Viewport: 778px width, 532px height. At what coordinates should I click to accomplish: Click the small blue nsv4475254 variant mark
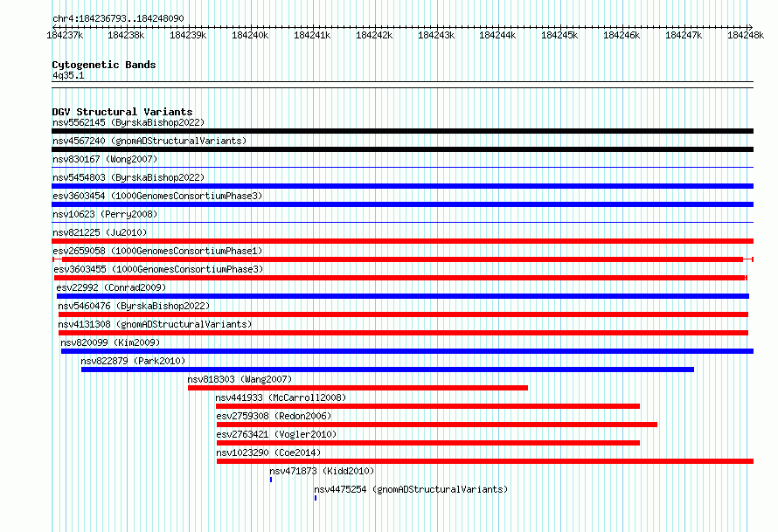tap(316, 498)
